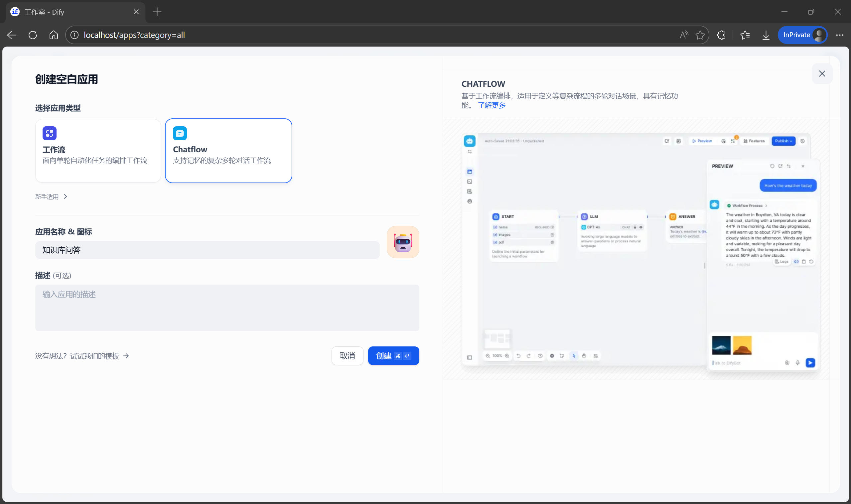Click the 取消 button
This screenshot has width=851, height=504.
tap(347, 356)
